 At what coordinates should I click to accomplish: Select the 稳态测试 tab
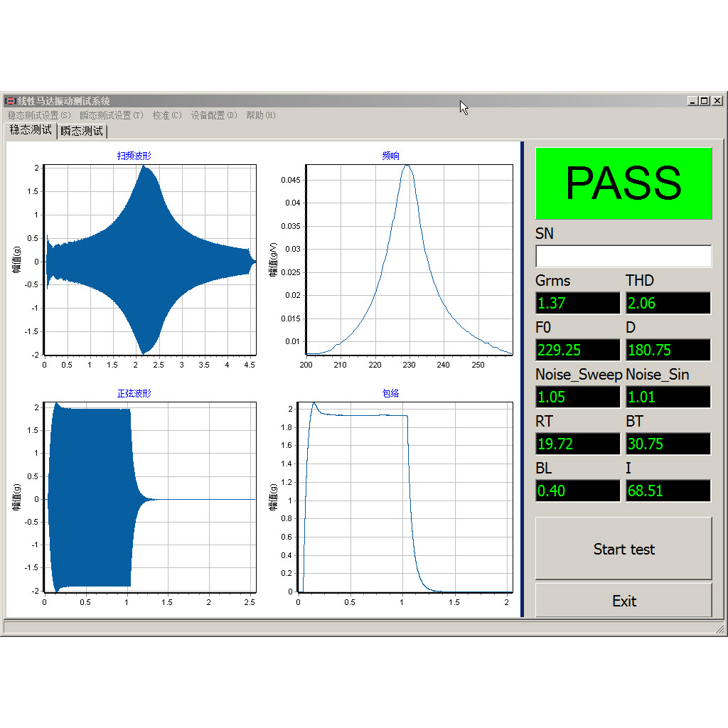(31, 130)
